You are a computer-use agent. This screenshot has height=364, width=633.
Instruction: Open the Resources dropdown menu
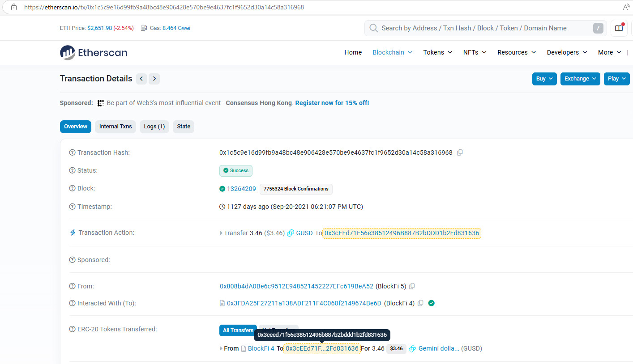pyautogui.click(x=517, y=52)
